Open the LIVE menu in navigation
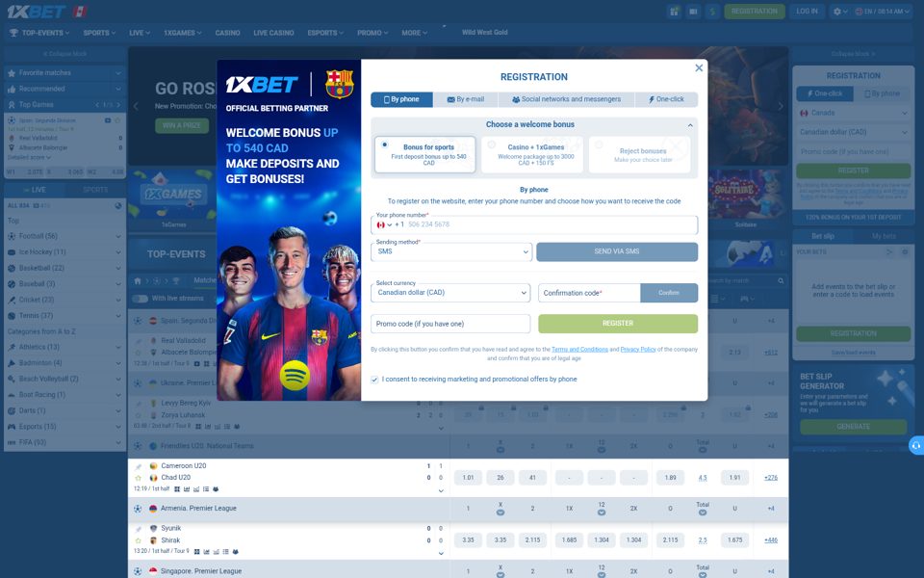Viewport: 924px width, 578px height. click(140, 33)
